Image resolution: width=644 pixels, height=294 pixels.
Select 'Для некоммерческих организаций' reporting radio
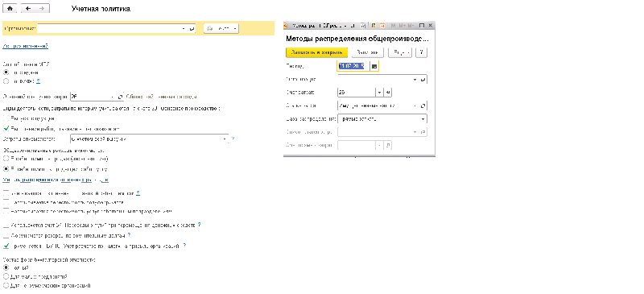coord(6,285)
